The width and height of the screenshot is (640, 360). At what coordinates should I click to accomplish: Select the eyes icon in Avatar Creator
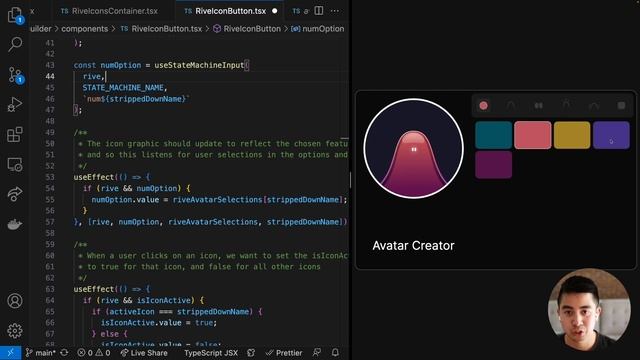click(538, 106)
